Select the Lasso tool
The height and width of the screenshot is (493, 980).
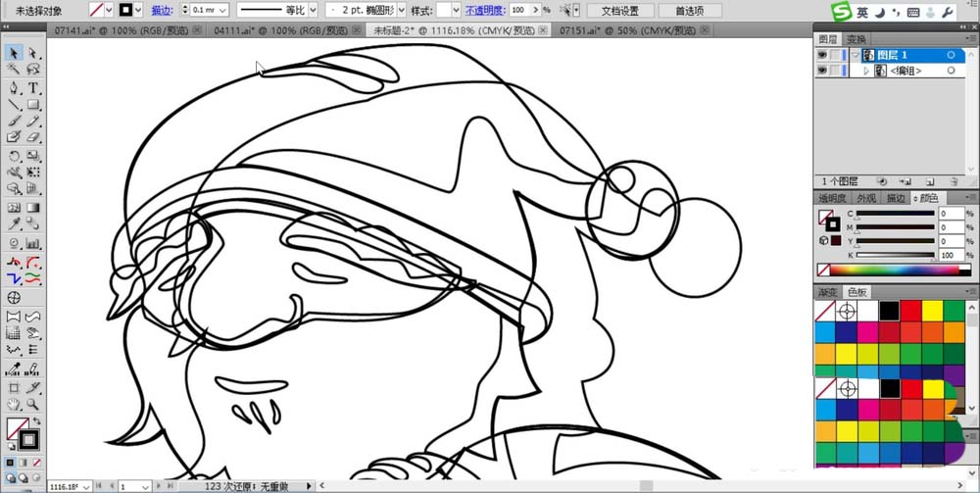pos(33,69)
